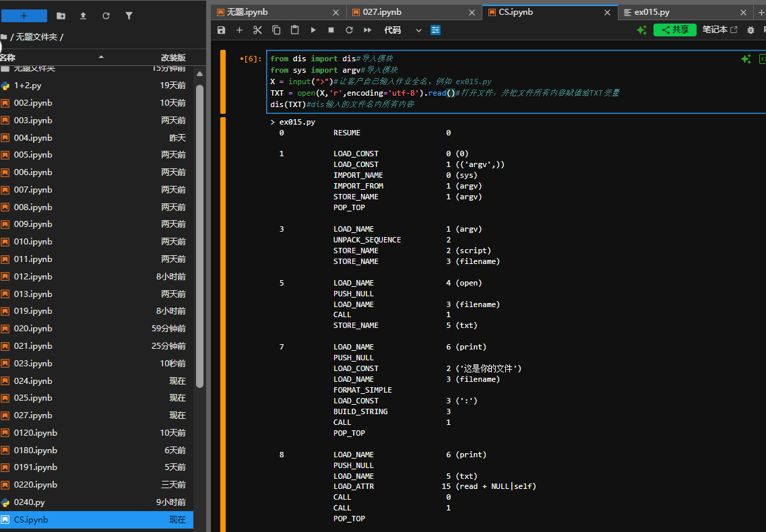The image size is (766, 532).
Task: Click the upload files icon
Action: pos(84,15)
